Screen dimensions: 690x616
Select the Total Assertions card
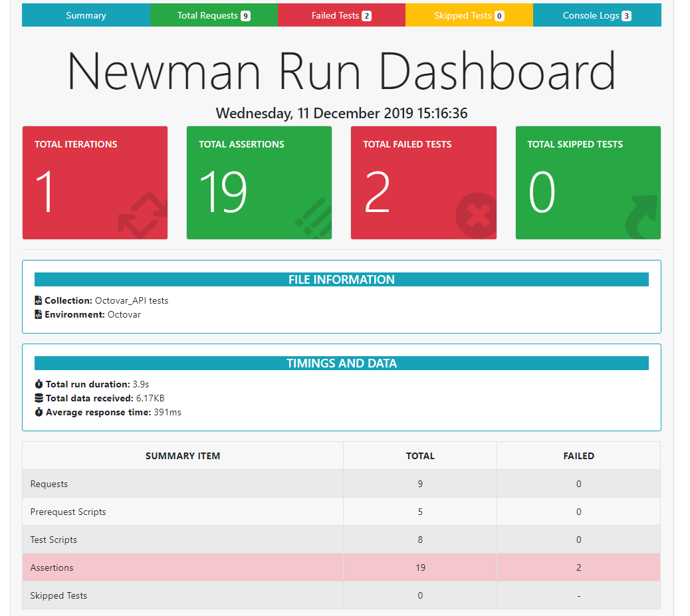click(259, 182)
